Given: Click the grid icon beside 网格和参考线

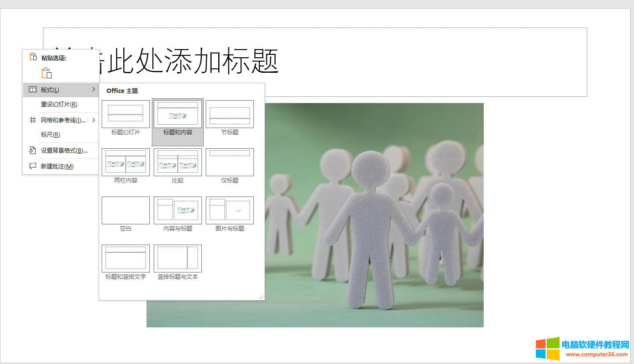Looking at the screenshot, I should point(32,120).
